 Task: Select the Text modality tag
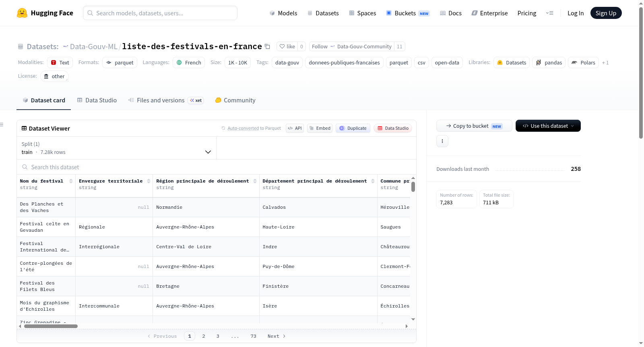point(60,62)
